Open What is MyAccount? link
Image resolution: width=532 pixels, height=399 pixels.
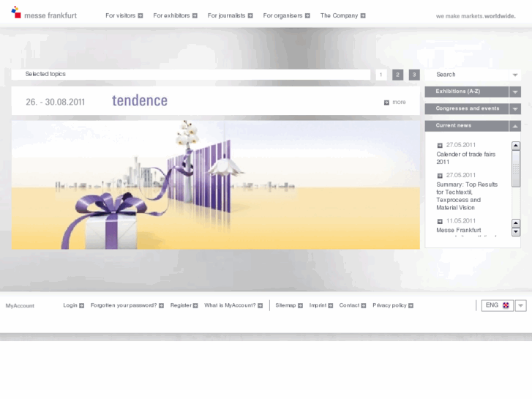pyautogui.click(x=230, y=305)
